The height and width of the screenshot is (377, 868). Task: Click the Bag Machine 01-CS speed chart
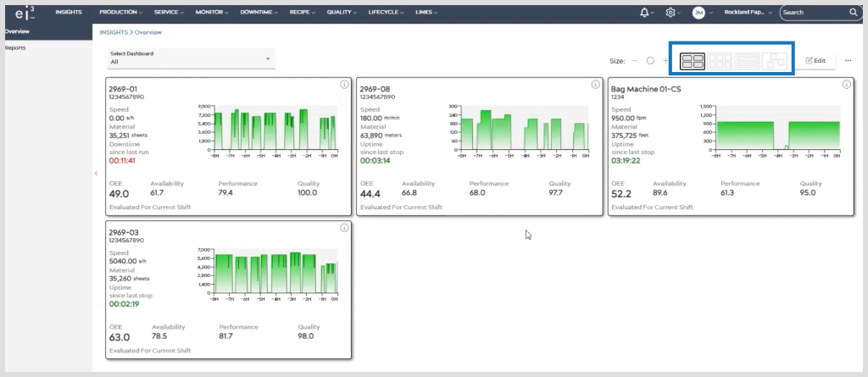click(770, 130)
